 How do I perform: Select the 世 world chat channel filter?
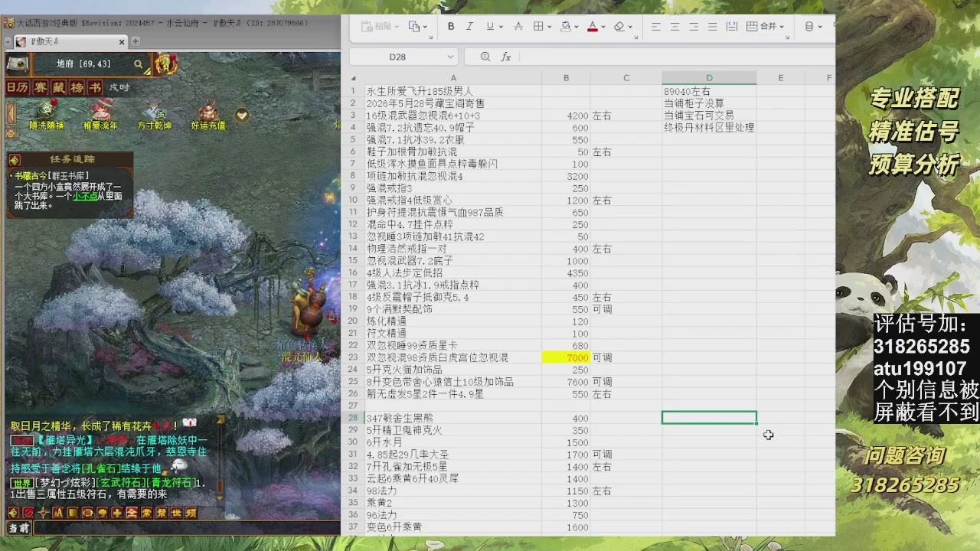(x=176, y=513)
